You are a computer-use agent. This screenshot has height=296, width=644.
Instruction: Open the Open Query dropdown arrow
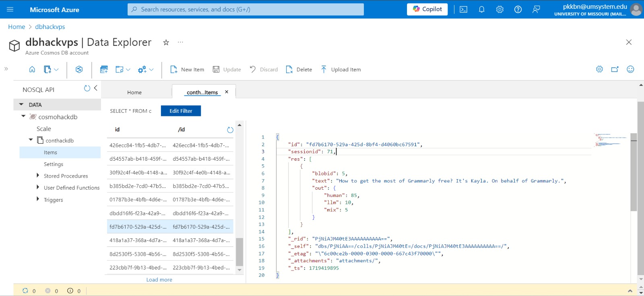point(128,70)
